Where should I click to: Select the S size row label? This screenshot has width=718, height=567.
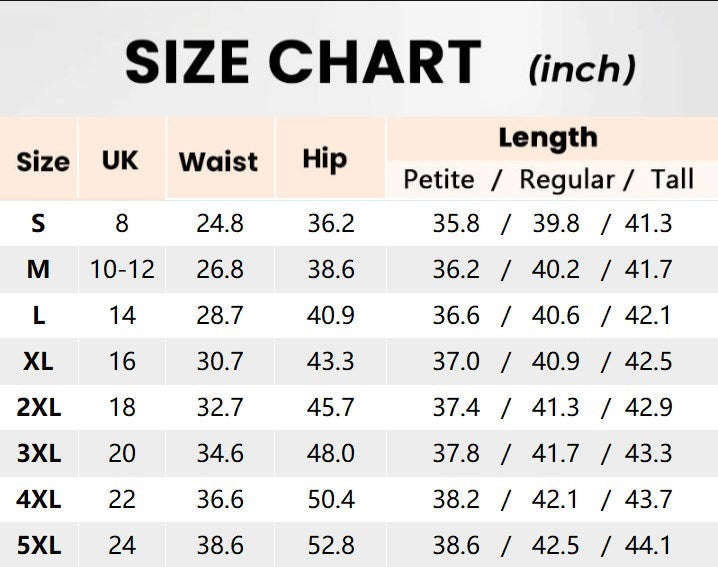[38, 223]
